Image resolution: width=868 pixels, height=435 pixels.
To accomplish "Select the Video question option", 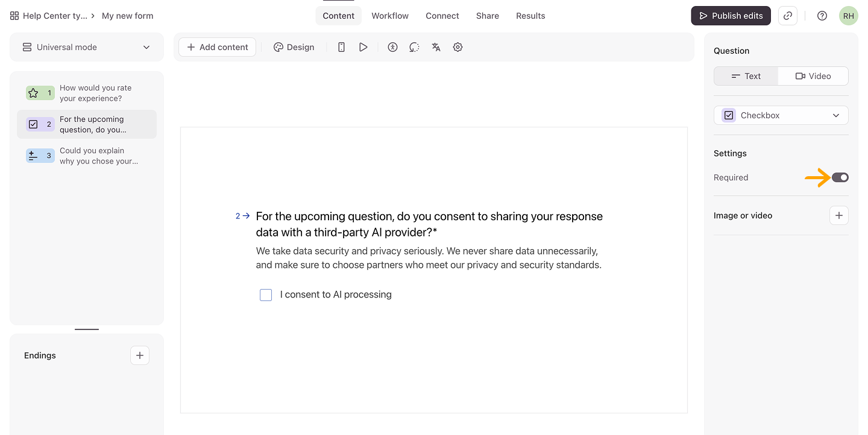I will [813, 76].
